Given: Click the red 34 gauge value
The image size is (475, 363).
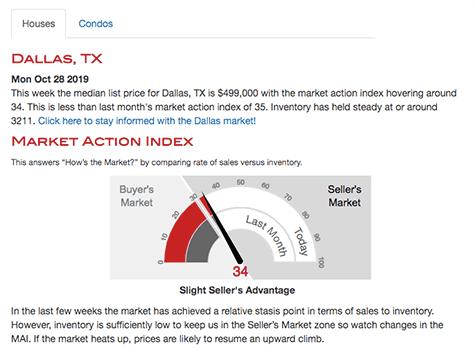Looking at the screenshot, I should [240, 271].
